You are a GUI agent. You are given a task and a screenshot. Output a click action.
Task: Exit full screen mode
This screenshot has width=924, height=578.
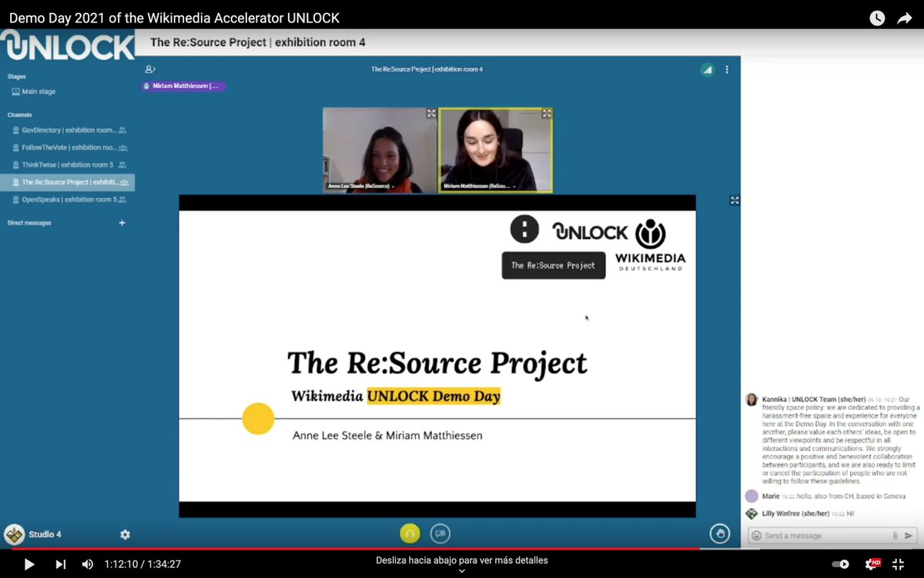pos(898,564)
